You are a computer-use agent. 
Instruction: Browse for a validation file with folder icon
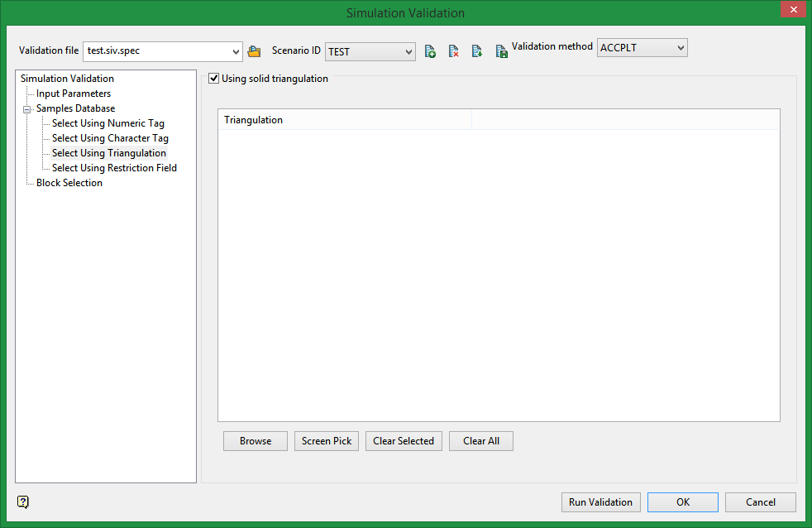click(x=254, y=51)
